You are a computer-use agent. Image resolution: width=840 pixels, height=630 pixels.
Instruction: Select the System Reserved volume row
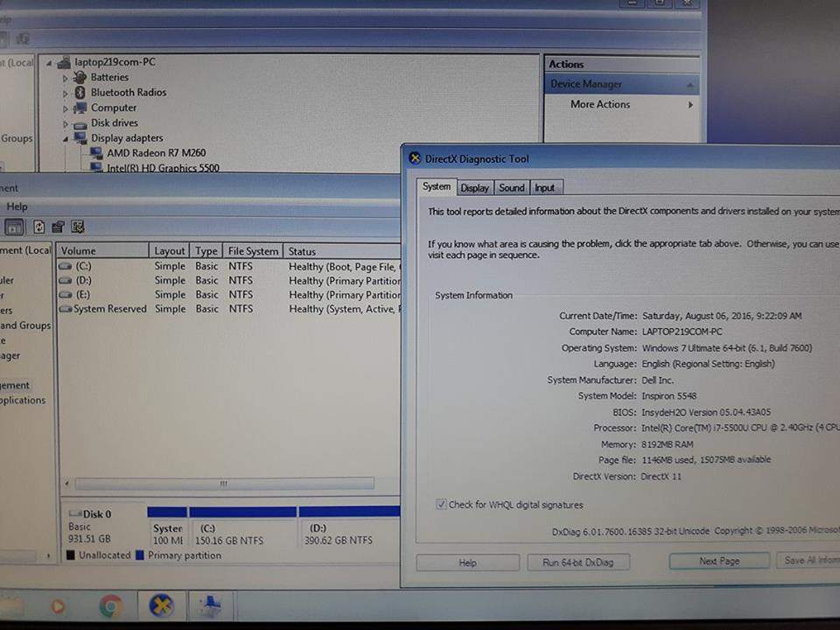pos(229,309)
